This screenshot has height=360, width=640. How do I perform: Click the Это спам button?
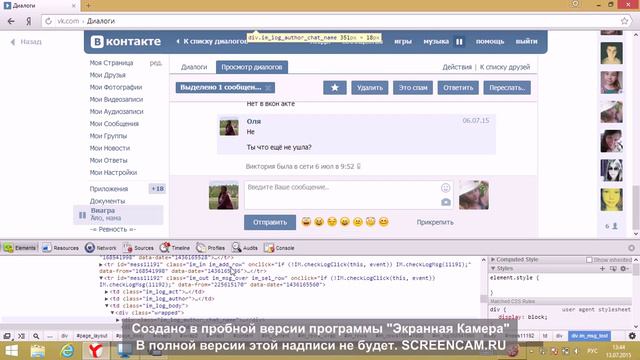point(413,87)
